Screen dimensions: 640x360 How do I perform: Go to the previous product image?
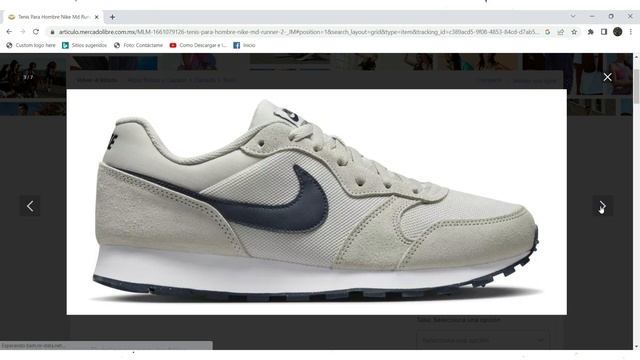(x=30, y=206)
